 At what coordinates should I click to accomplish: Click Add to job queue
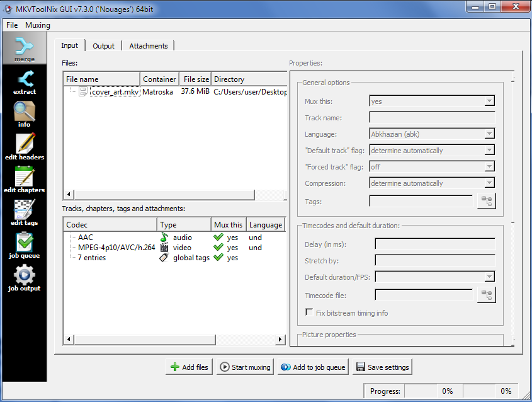click(x=313, y=367)
